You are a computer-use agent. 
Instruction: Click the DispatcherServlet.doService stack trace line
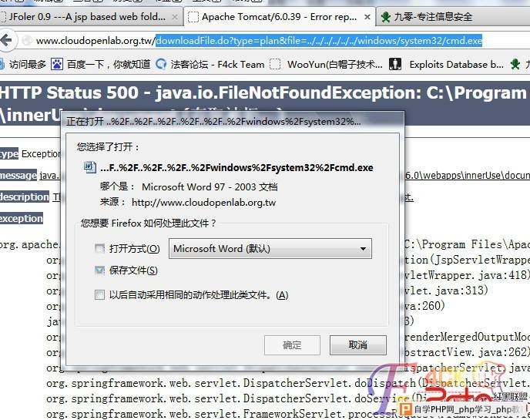click(287, 398)
